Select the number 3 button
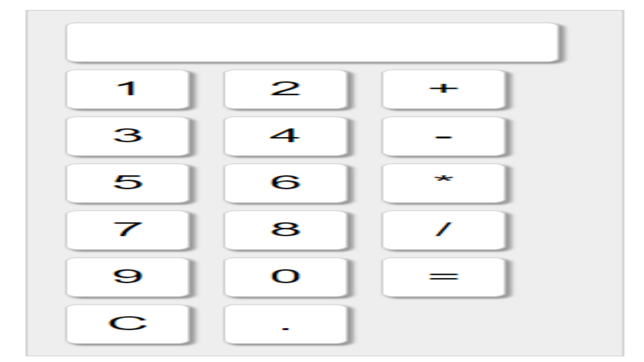644x362 pixels. click(x=128, y=135)
